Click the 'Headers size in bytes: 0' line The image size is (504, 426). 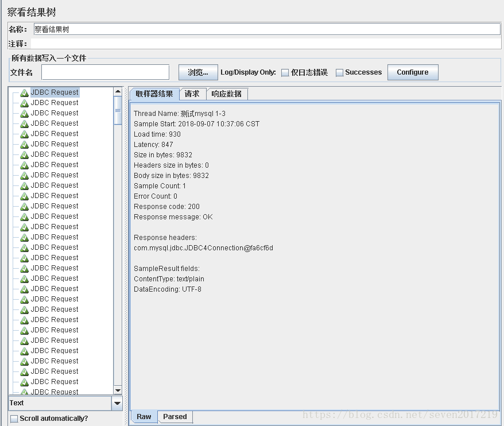171,165
